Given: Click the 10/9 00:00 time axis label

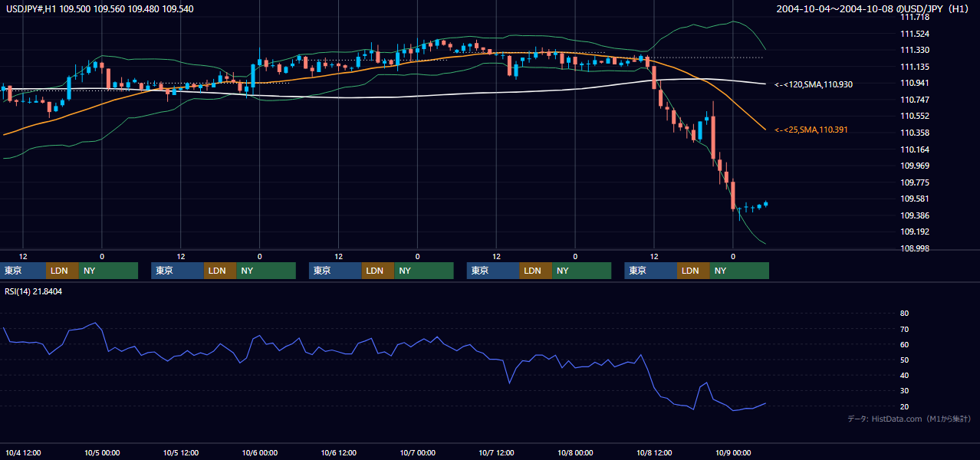Looking at the screenshot, I should tap(732, 453).
